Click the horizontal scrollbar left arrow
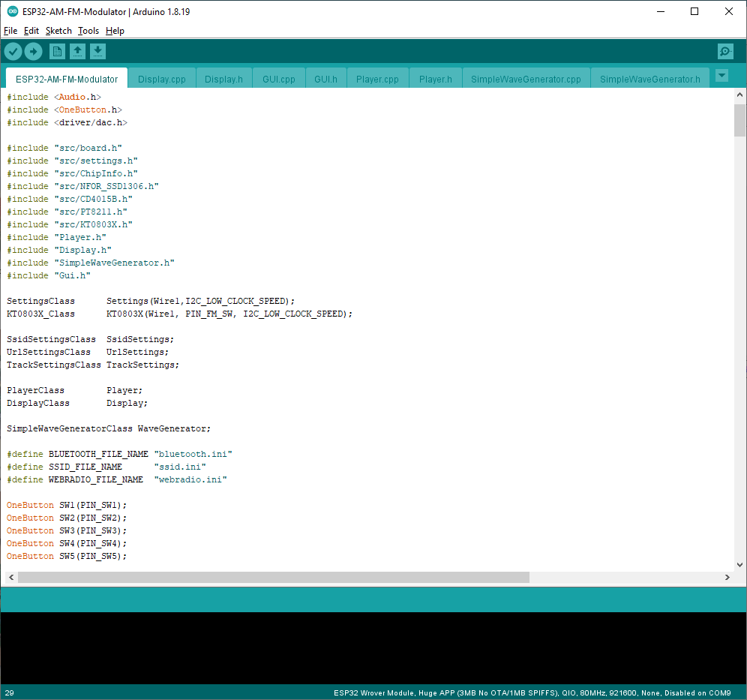The image size is (747, 700). coord(11,577)
